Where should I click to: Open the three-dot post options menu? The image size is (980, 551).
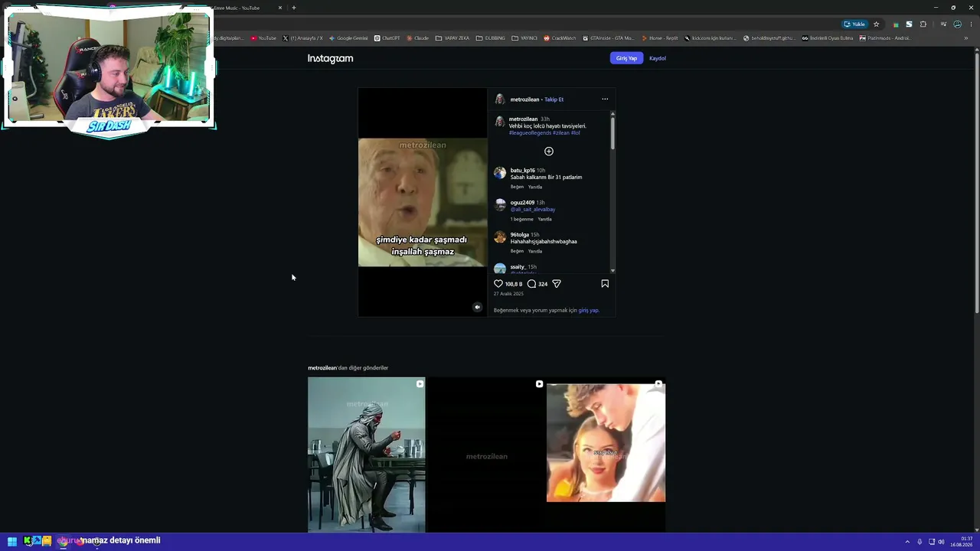point(605,99)
